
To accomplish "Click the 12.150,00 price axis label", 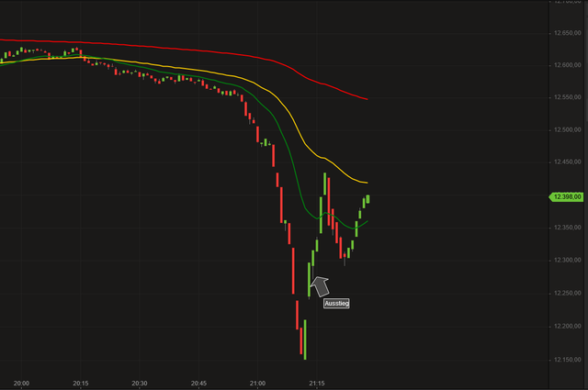I will coord(568,360).
